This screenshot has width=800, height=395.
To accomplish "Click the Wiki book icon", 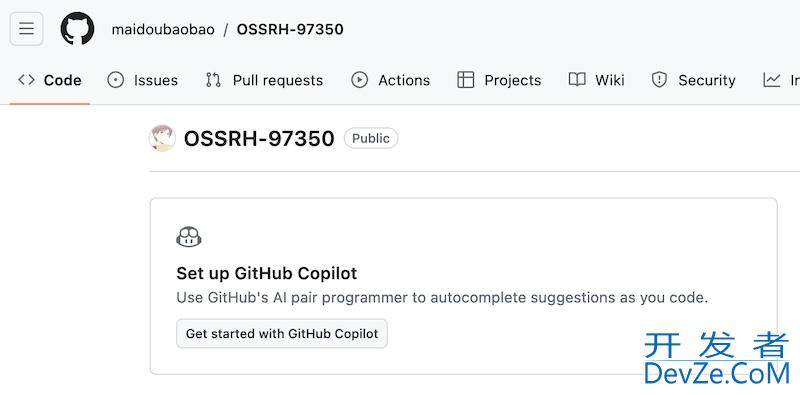I will click(577, 80).
